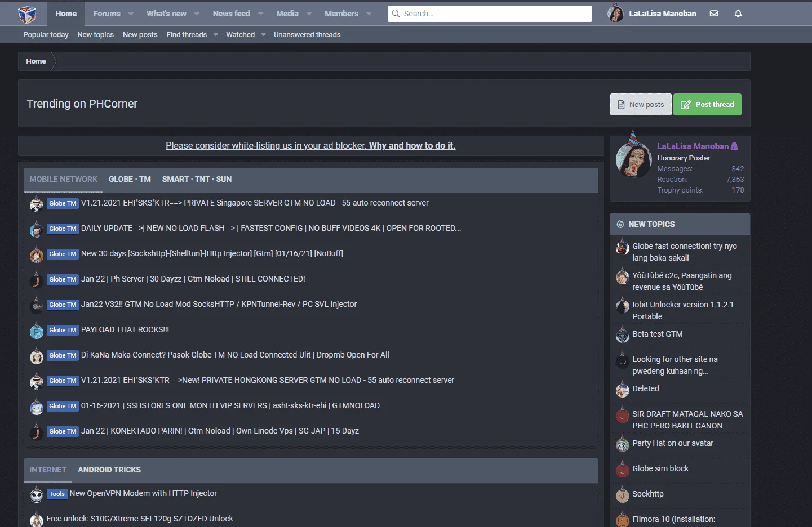Click LaLaLisa Manoban avatar in navbar

tap(615, 13)
